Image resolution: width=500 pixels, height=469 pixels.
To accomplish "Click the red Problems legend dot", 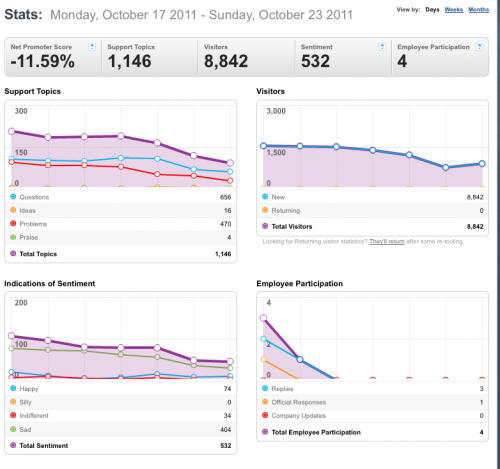I will (13, 223).
